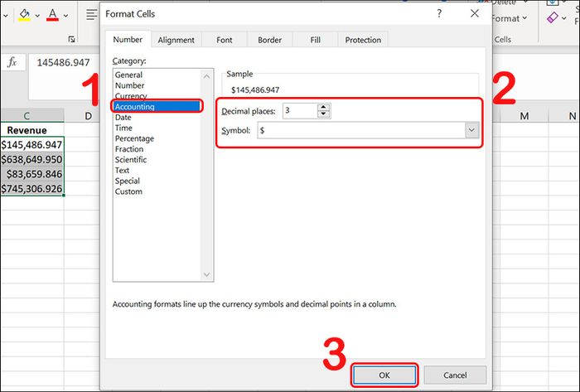Click the Category list scroll up arrow

207,76
